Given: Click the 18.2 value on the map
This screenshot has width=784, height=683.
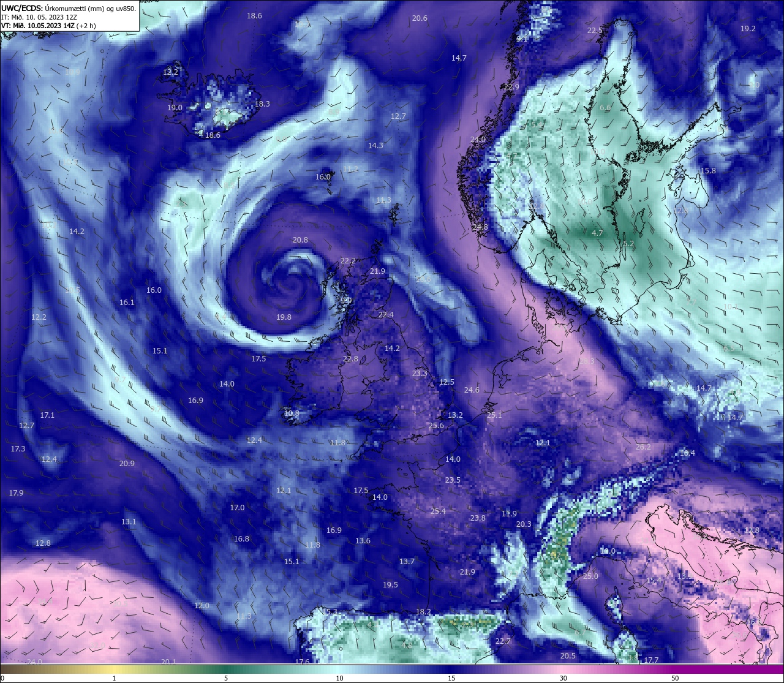Looking at the screenshot, I should [423, 612].
